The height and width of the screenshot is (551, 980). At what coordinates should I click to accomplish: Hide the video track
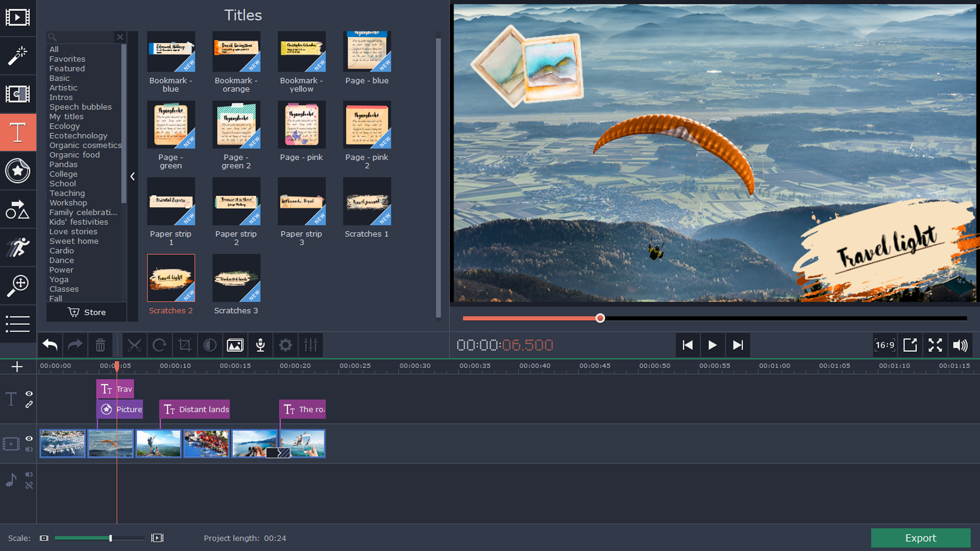point(29,438)
